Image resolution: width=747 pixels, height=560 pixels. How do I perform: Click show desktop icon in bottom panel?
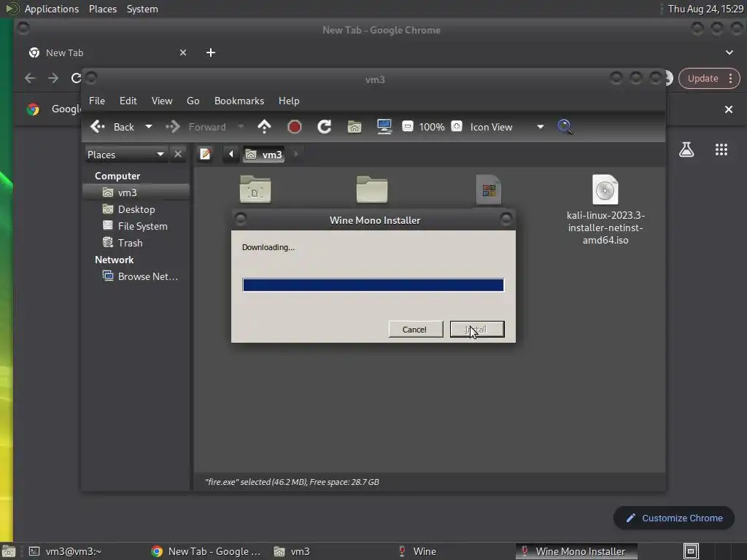tap(8, 551)
